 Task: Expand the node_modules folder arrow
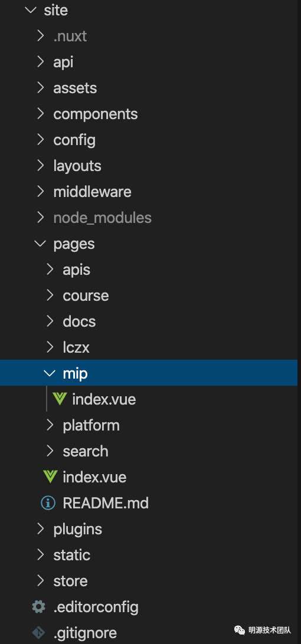(40, 217)
